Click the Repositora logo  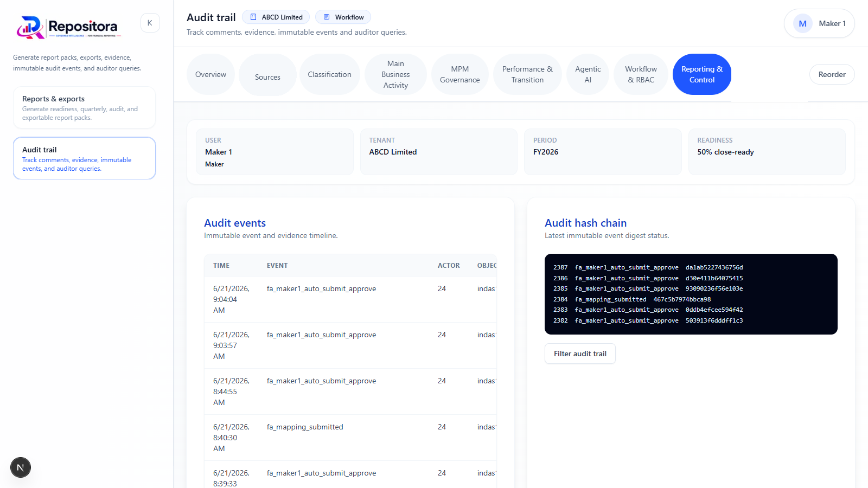pyautogui.click(x=68, y=27)
